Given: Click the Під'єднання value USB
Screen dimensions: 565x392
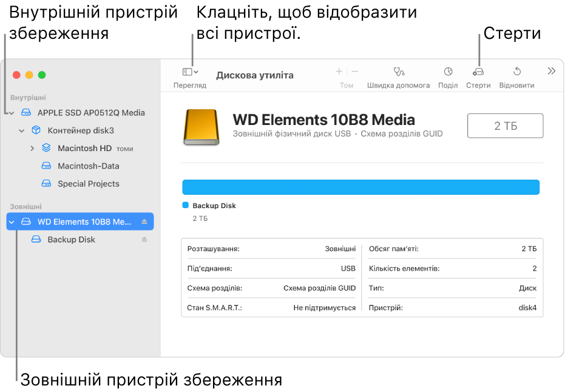Looking at the screenshot, I should [348, 268].
